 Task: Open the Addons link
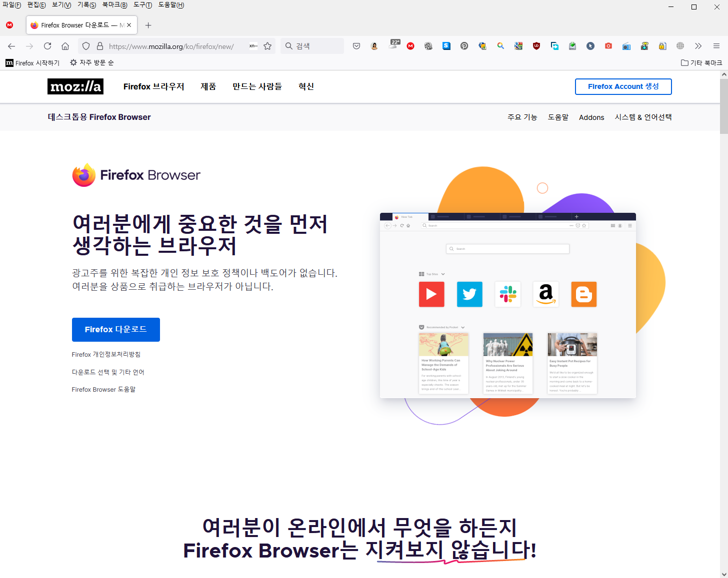(x=591, y=117)
